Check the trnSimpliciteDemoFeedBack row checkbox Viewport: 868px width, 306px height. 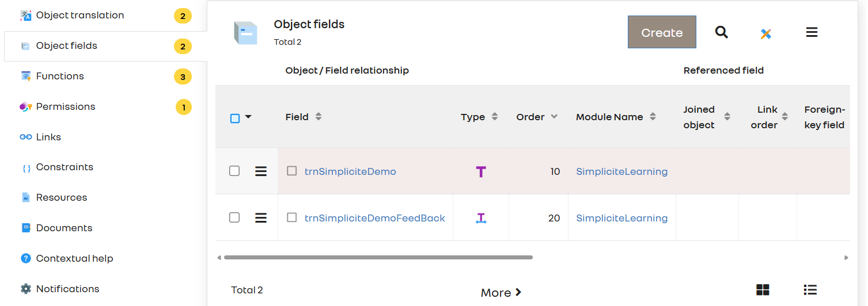click(x=234, y=217)
